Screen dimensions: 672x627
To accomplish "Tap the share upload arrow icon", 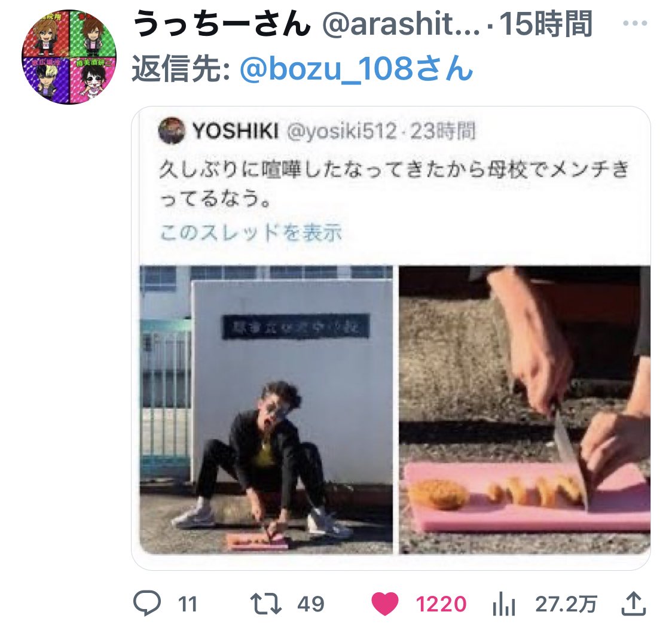I will pos(634,604).
